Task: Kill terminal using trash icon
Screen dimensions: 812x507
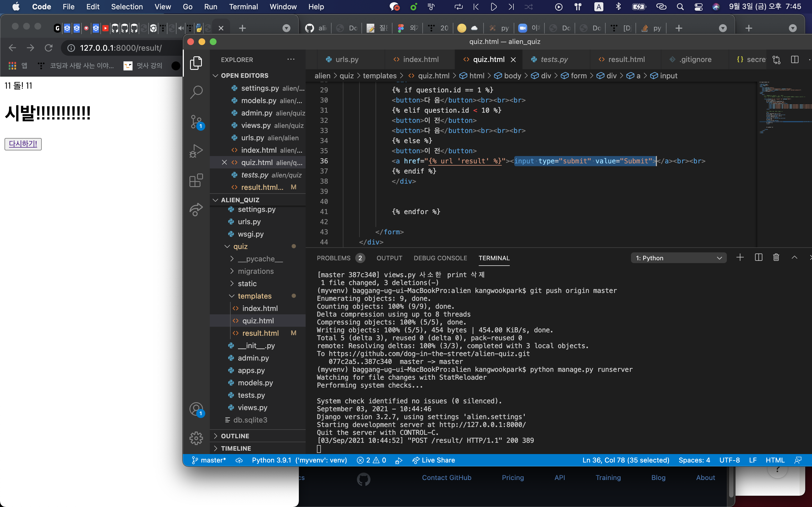Action: (776, 257)
